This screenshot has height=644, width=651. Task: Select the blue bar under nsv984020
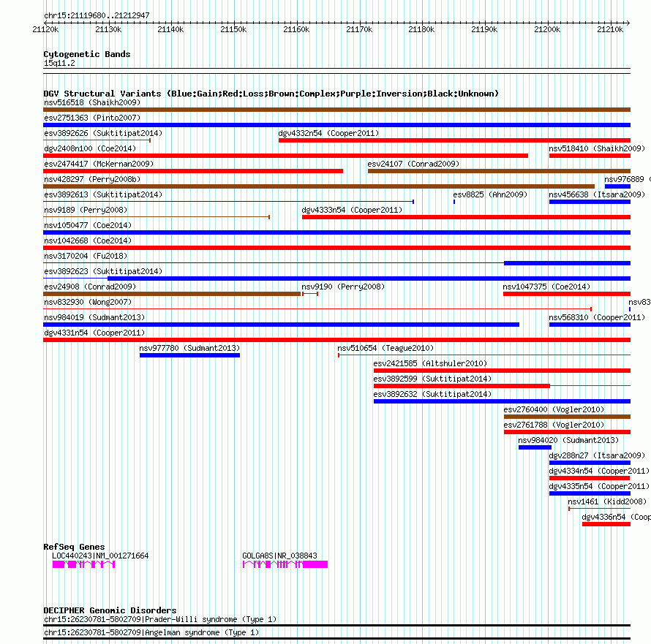click(535, 447)
